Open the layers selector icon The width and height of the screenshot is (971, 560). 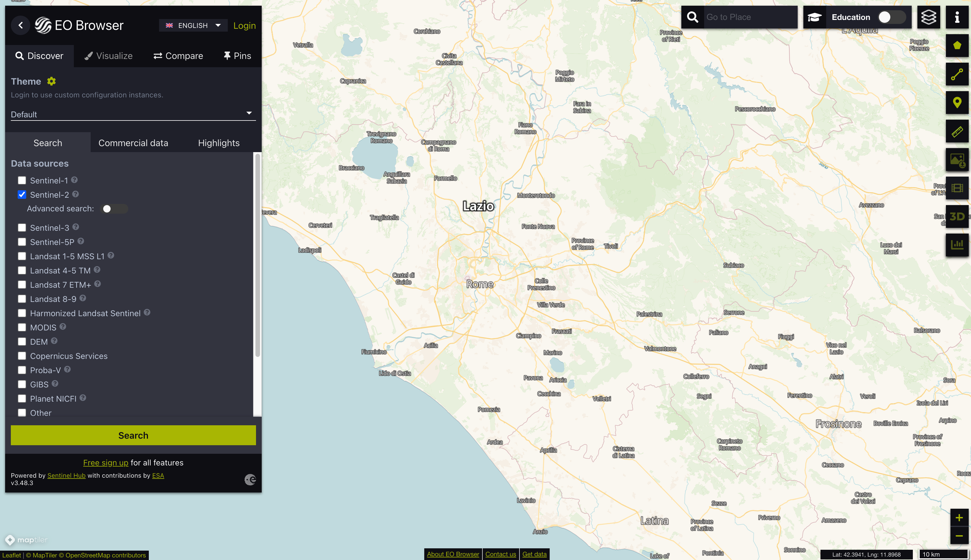tap(928, 17)
